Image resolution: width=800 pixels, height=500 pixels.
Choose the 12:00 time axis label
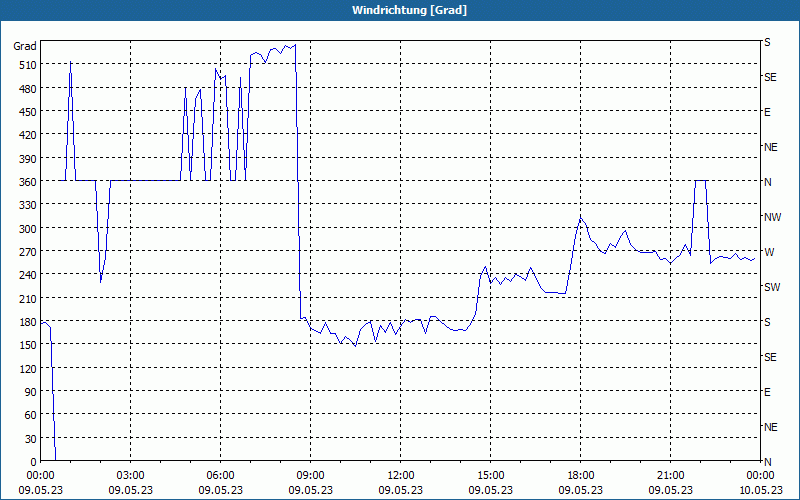tap(401, 476)
